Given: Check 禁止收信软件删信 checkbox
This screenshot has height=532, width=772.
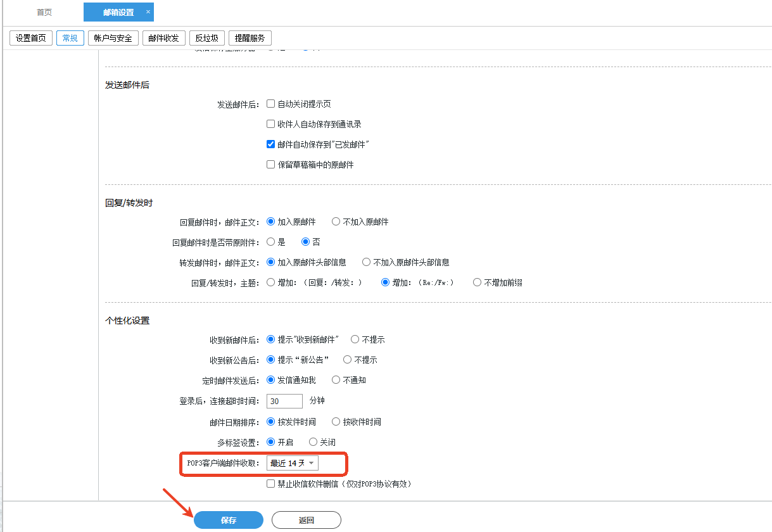Looking at the screenshot, I should 271,484.
